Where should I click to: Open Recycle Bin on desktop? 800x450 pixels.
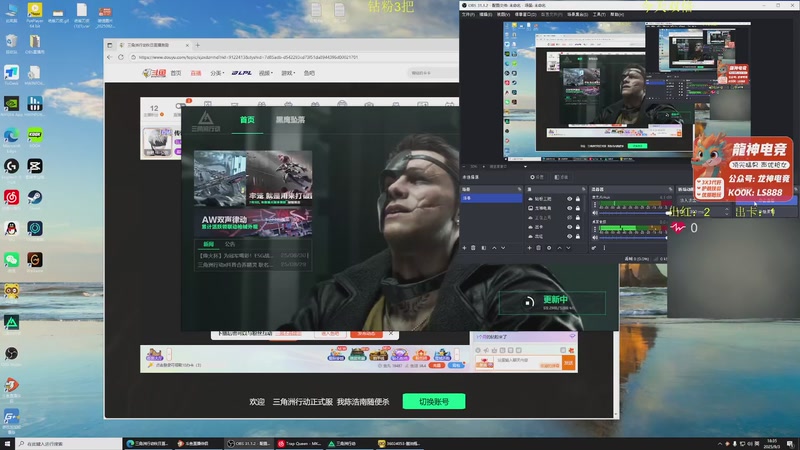(x=11, y=41)
